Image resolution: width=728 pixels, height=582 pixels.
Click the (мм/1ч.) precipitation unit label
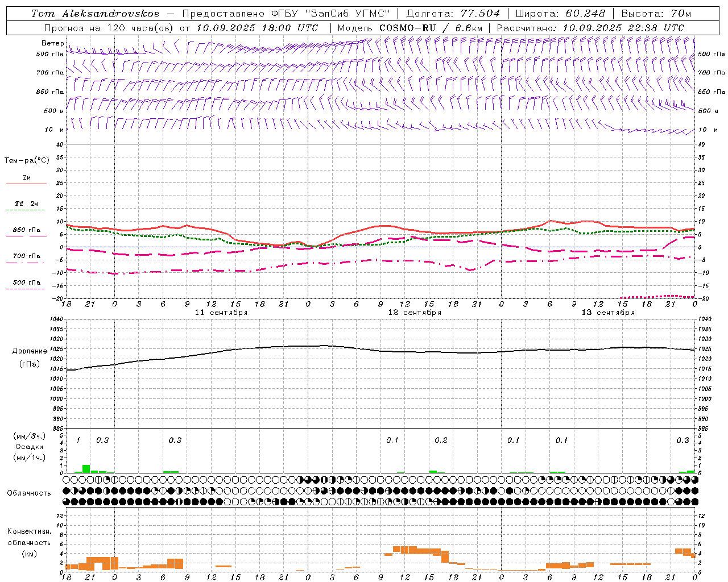pos(30,458)
